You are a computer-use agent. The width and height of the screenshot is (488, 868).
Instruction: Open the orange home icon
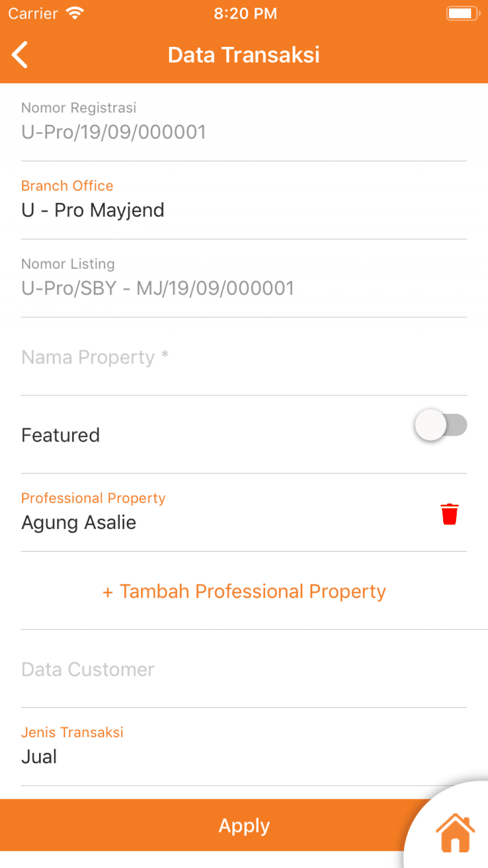455,833
